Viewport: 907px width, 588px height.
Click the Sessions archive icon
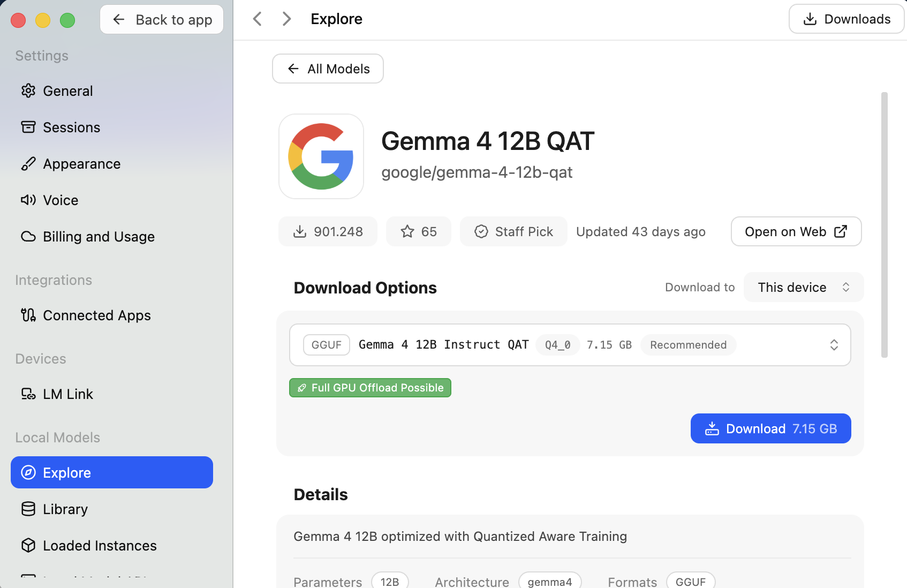[28, 127]
